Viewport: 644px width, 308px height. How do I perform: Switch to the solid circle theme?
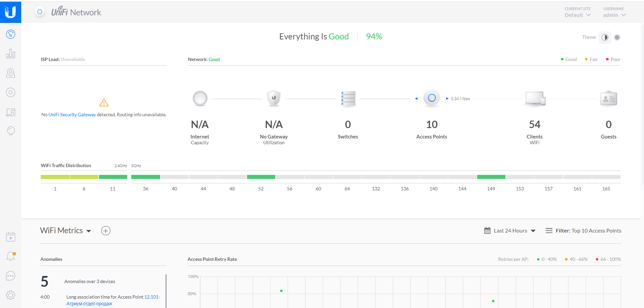tap(617, 37)
